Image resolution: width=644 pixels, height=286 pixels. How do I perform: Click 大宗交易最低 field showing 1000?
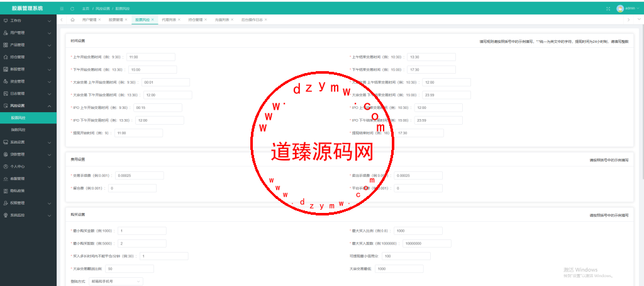coord(399,269)
